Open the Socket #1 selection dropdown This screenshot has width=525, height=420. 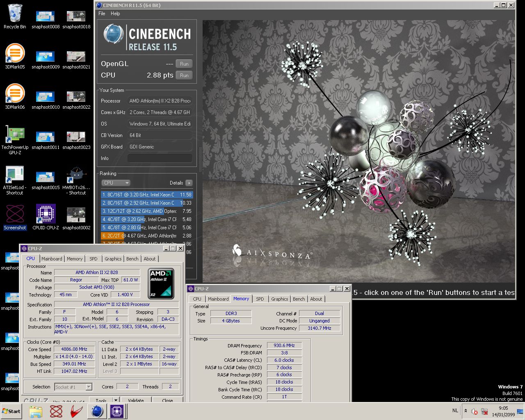point(73,387)
